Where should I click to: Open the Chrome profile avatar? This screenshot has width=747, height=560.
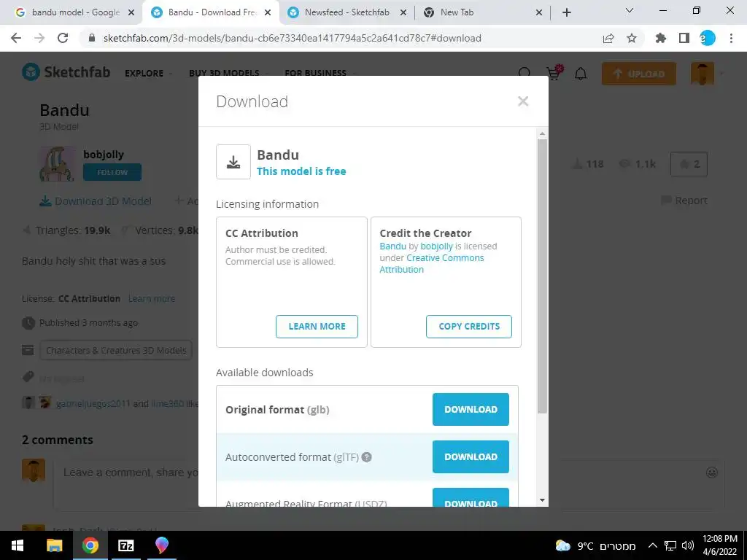[708, 38]
